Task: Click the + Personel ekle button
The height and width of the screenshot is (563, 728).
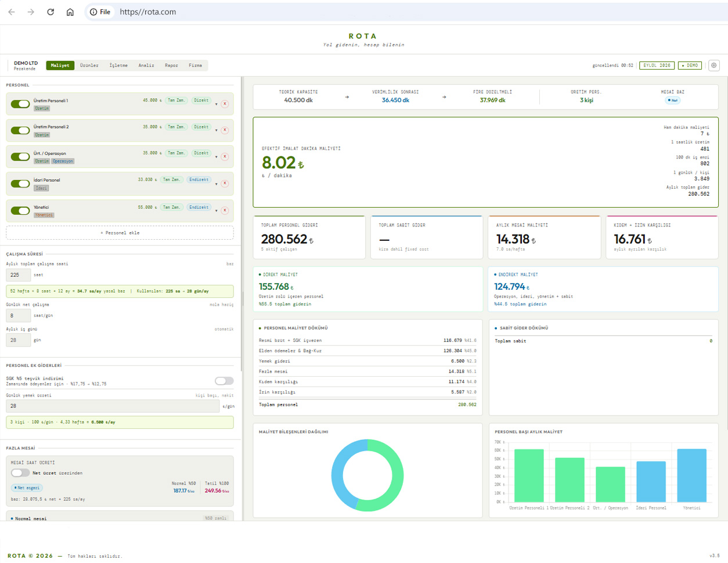Action: pyautogui.click(x=120, y=233)
